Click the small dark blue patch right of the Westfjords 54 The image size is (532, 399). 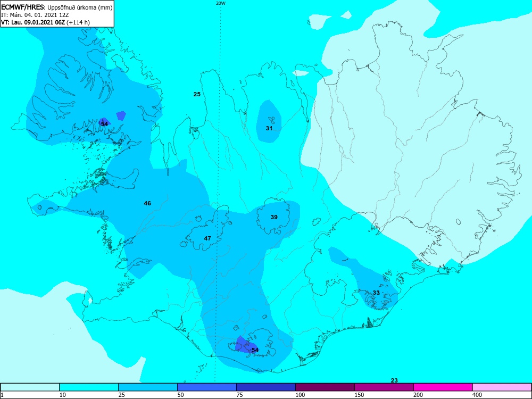[121, 115]
